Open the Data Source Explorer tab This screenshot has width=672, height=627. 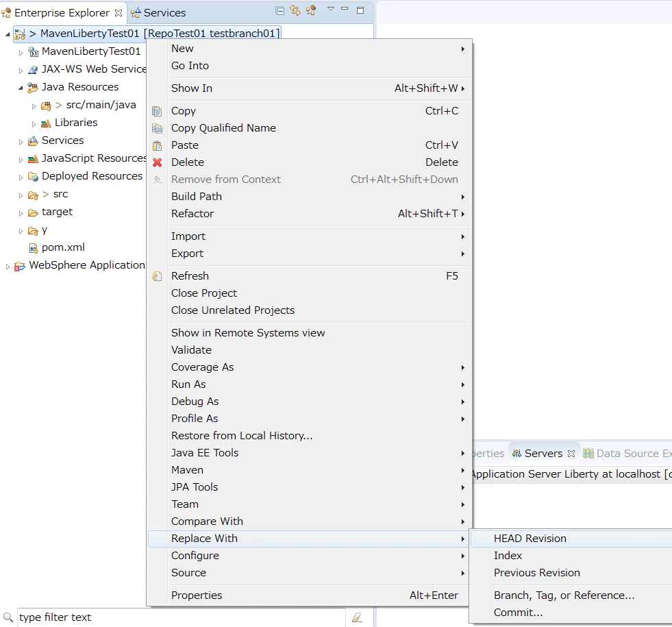tap(627, 454)
